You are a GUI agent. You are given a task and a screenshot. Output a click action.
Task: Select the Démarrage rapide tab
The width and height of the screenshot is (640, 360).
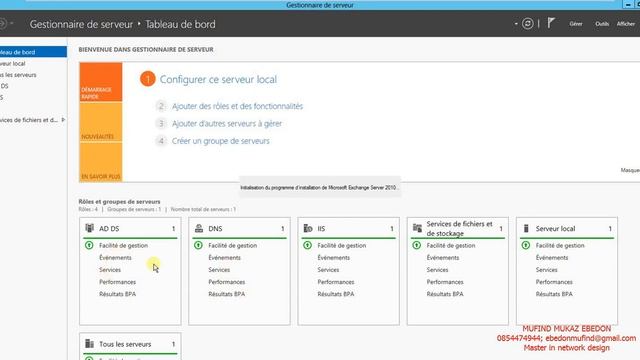100,82
